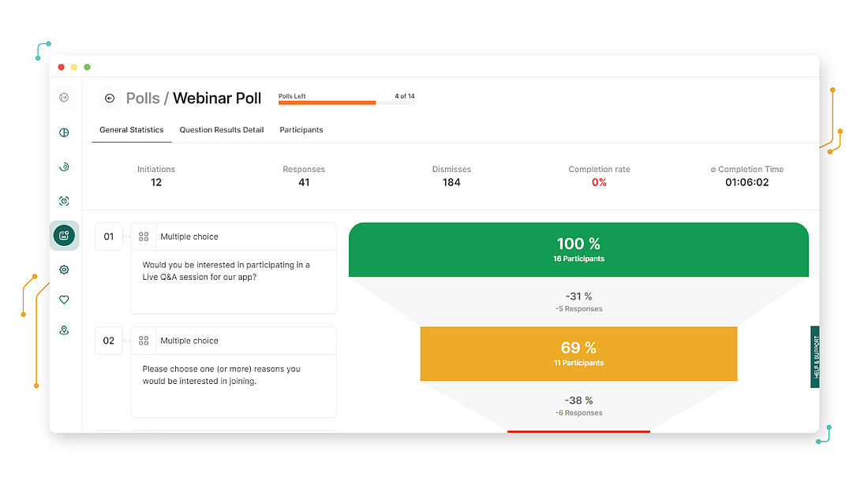Image resolution: width=868 pixels, height=488 pixels.
Task: Click the green 100 % funnel bar
Action: [x=578, y=250]
